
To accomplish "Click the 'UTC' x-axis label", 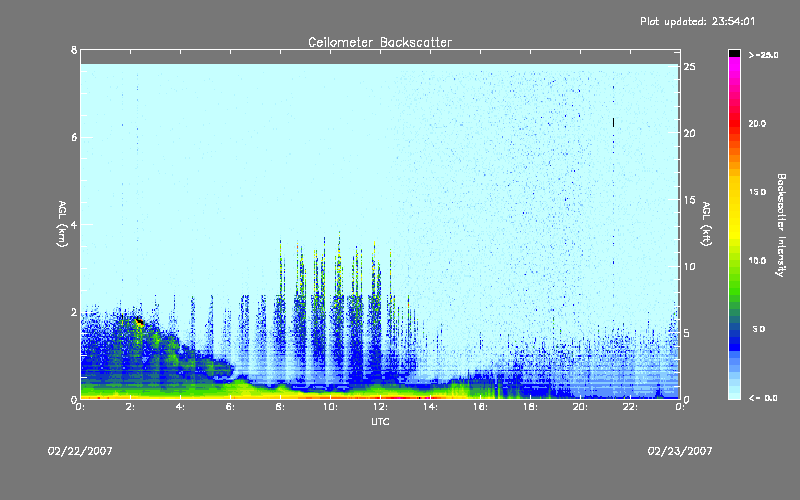I will [380, 421].
